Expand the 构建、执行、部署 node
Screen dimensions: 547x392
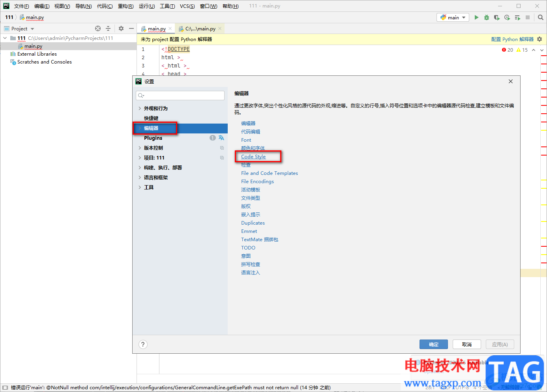tap(140, 167)
